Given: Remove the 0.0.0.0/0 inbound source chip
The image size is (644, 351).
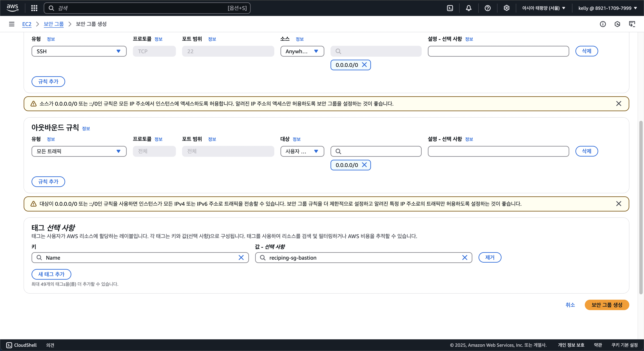Looking at the screenshot, I should 365,65.
